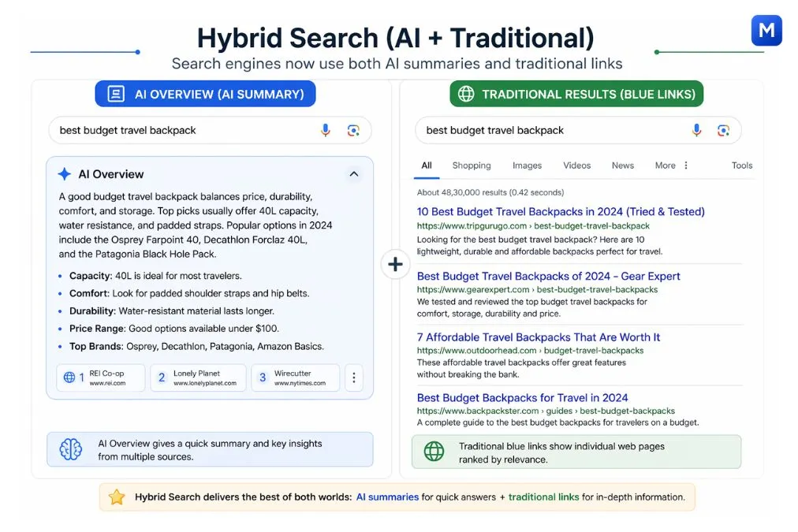Select the News filter
Screen dimensions: 798x532
[622, 166]
